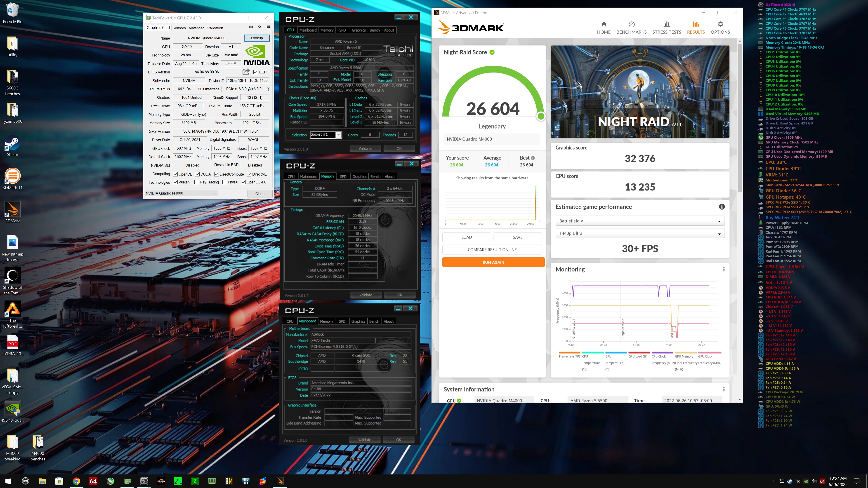Screen dimensions: 868x488
Task: Open 3DMark BENCHMARKS section
Action: pos(632,28)
